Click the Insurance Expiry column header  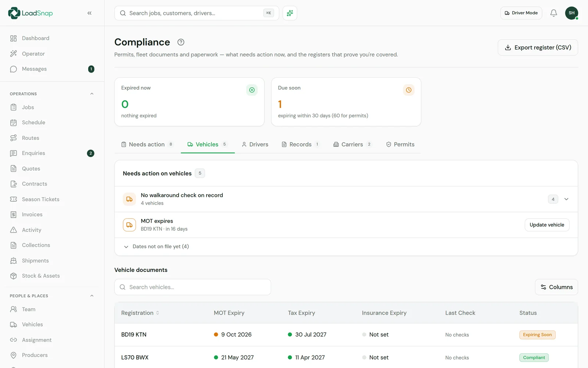pos(384,313)
